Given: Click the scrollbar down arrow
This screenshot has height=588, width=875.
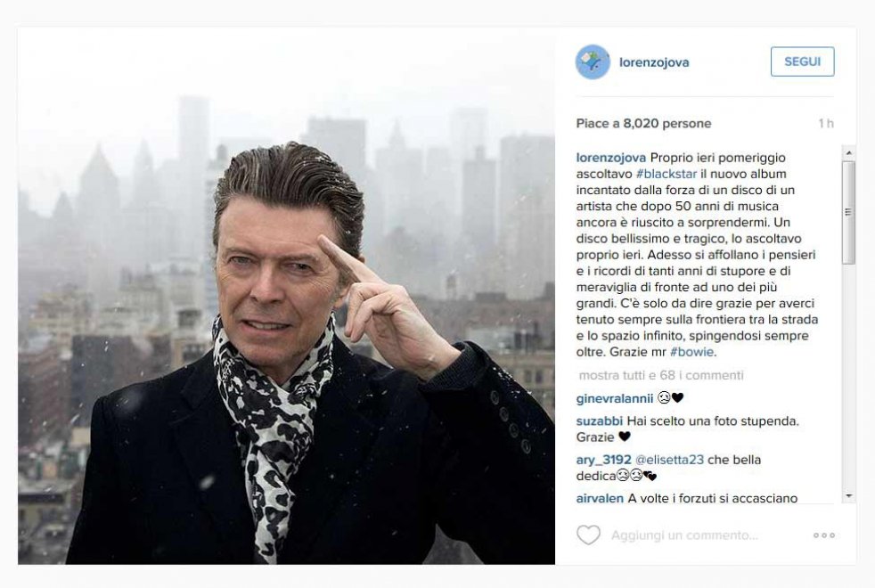Looking at the screenshot, I should (849, 495).
